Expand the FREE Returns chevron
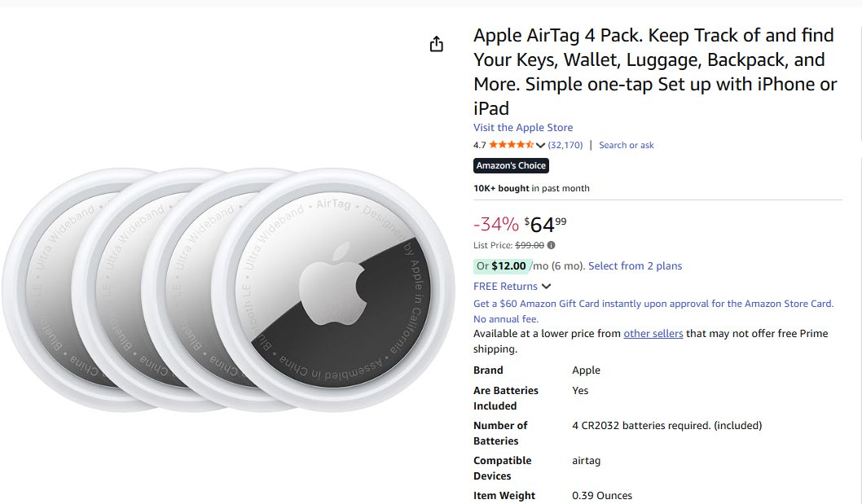Viewport: 862px width, 504px height. point(546,287)
